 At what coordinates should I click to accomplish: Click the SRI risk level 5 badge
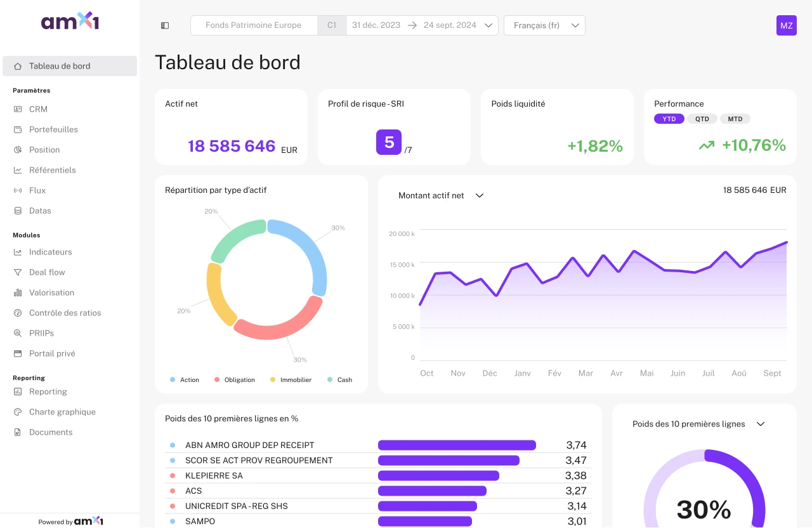pos(389,142)
